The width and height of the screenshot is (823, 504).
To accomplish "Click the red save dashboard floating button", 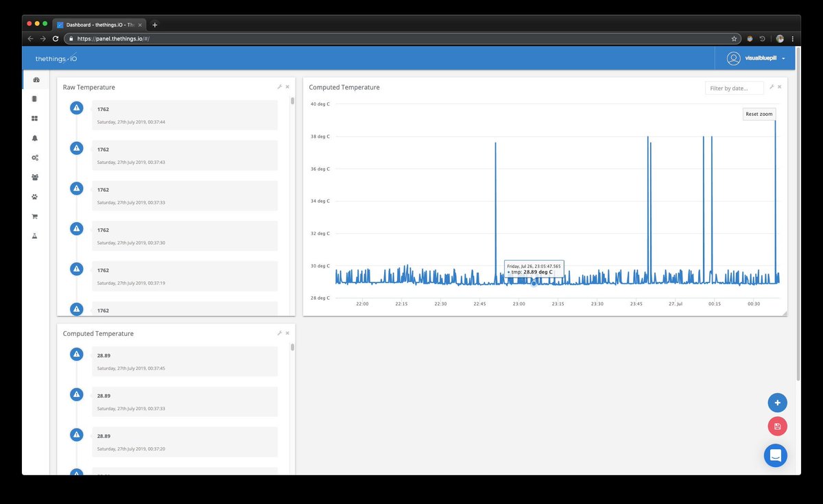I will tap(777, 427).
